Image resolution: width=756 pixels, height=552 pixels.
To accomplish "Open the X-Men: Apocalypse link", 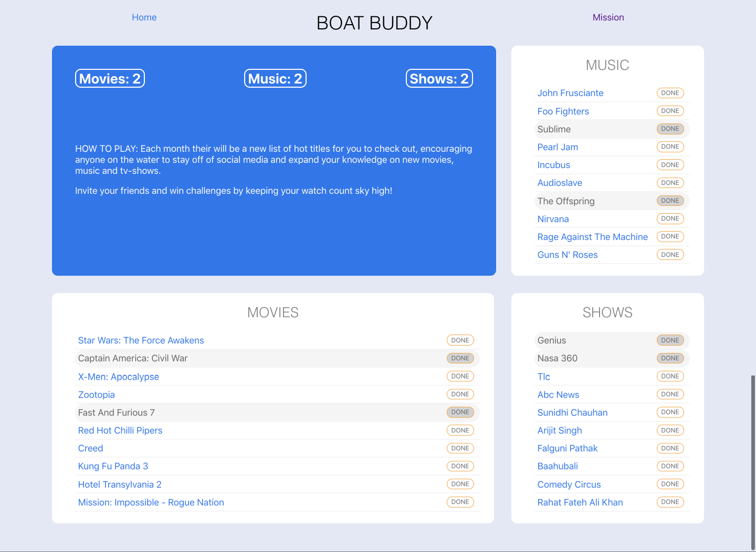I will [118, 377].
